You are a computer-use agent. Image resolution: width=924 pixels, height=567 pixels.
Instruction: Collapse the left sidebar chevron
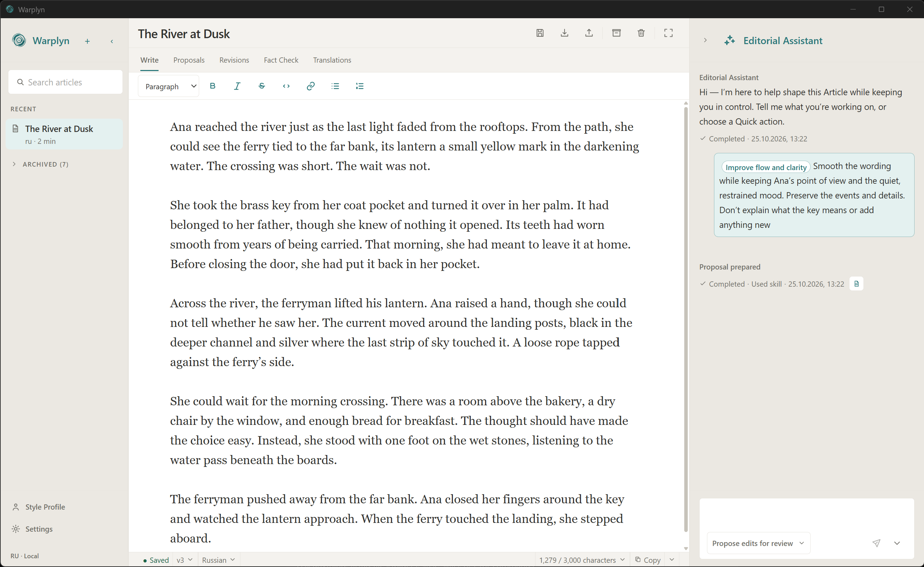tap(112, 41)
